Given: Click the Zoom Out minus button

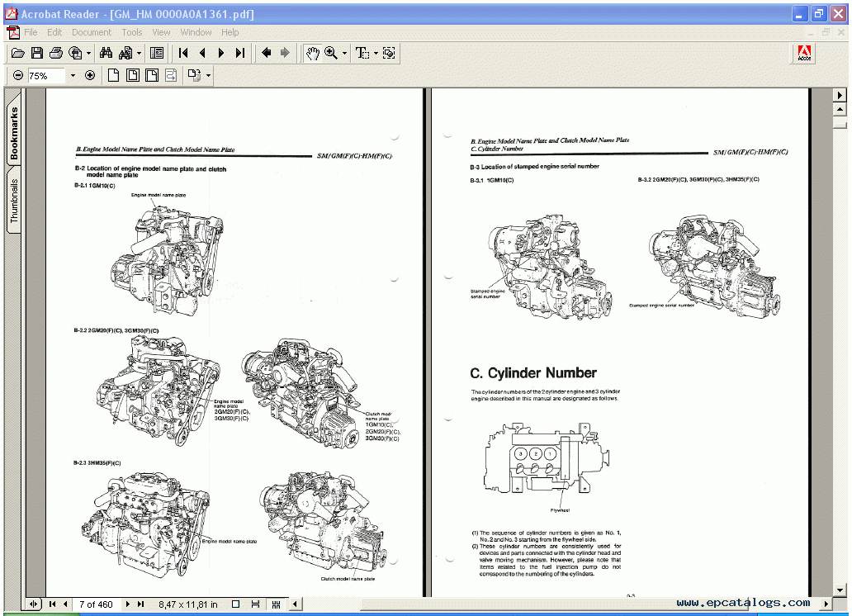Looking at the screenshot, I should [x=18, y=76].
